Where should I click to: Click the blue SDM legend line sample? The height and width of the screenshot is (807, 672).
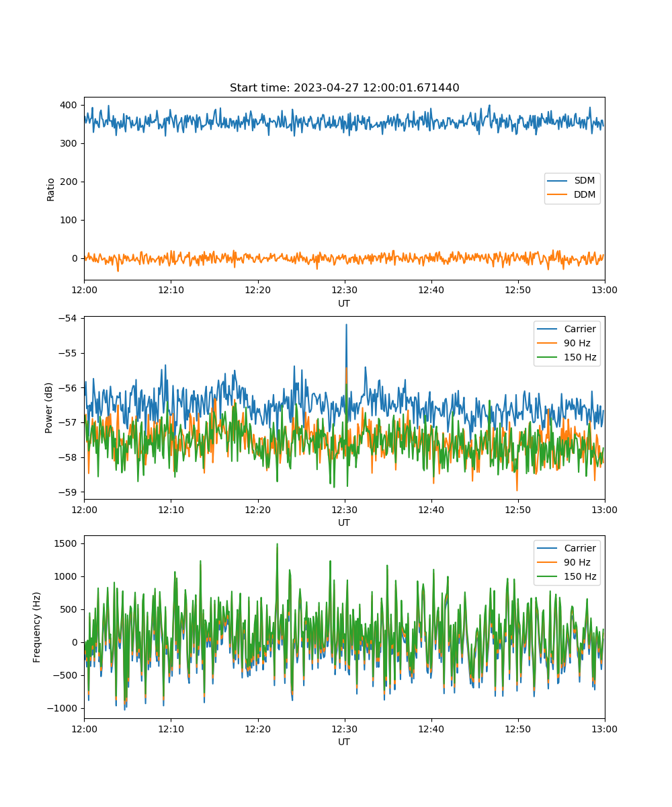(558, 181)
